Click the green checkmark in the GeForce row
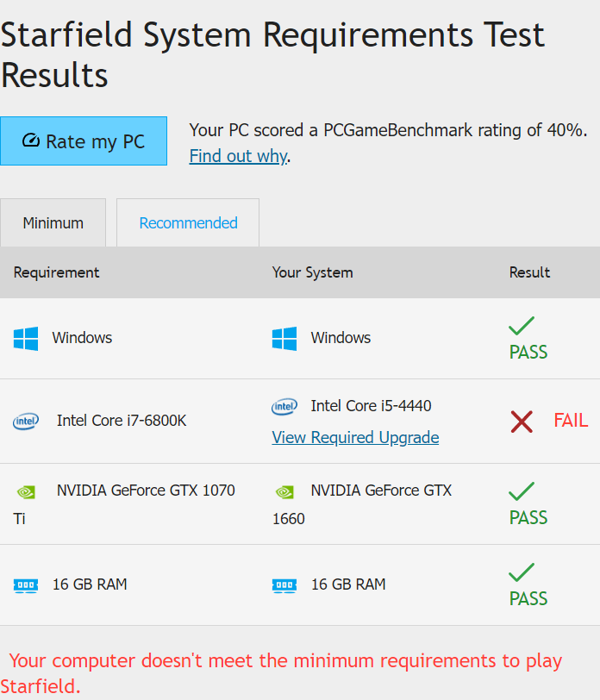 pos(522,491)
